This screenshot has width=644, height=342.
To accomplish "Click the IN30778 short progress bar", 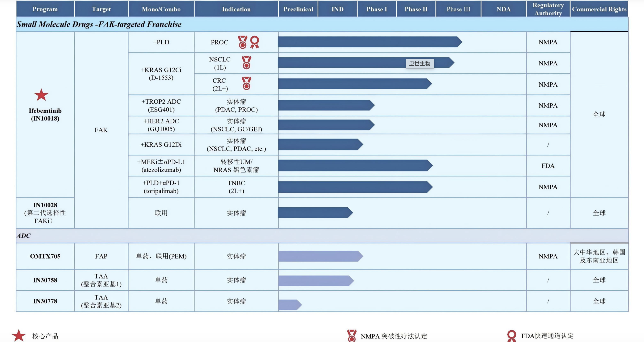I will [290, 305].
